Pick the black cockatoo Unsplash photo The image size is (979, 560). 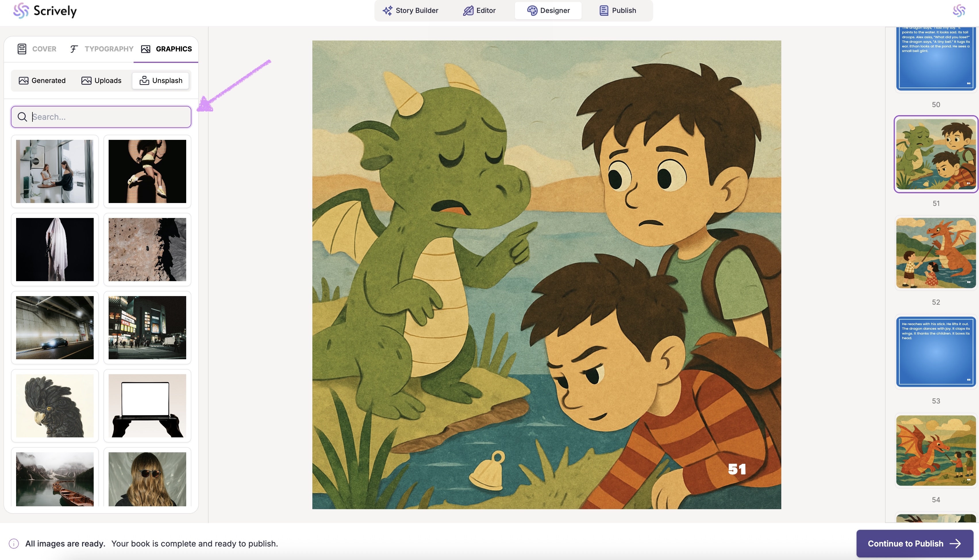(55, 405)
